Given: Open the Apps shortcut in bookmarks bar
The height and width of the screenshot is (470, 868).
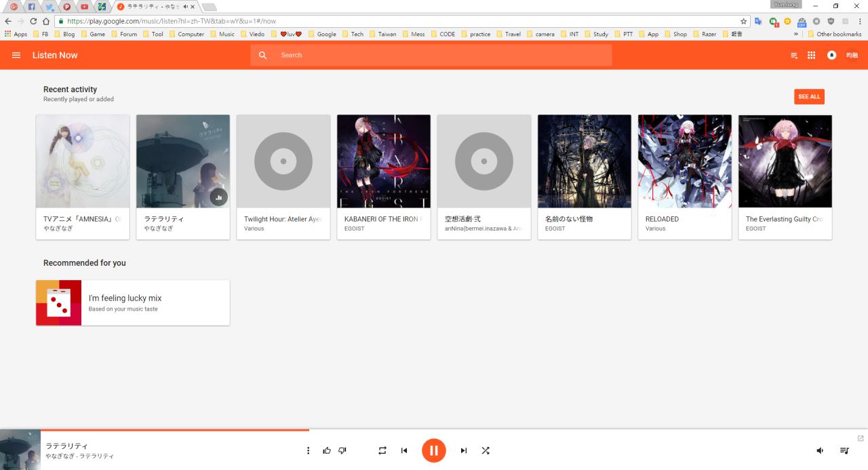Looking at the screenshot, I should coord(16,34).
